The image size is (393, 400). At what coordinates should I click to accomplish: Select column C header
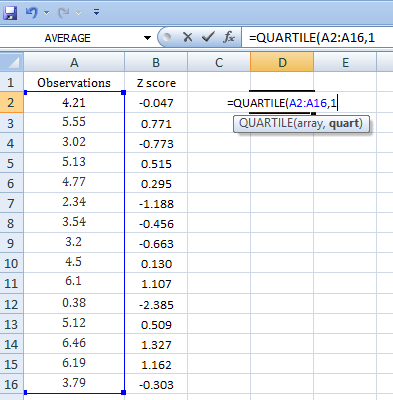coord(219,62)
